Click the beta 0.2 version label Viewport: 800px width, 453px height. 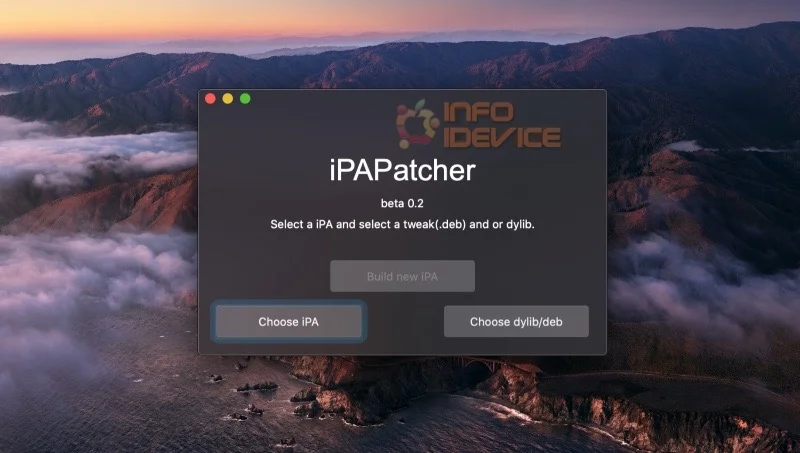point(402,204)
